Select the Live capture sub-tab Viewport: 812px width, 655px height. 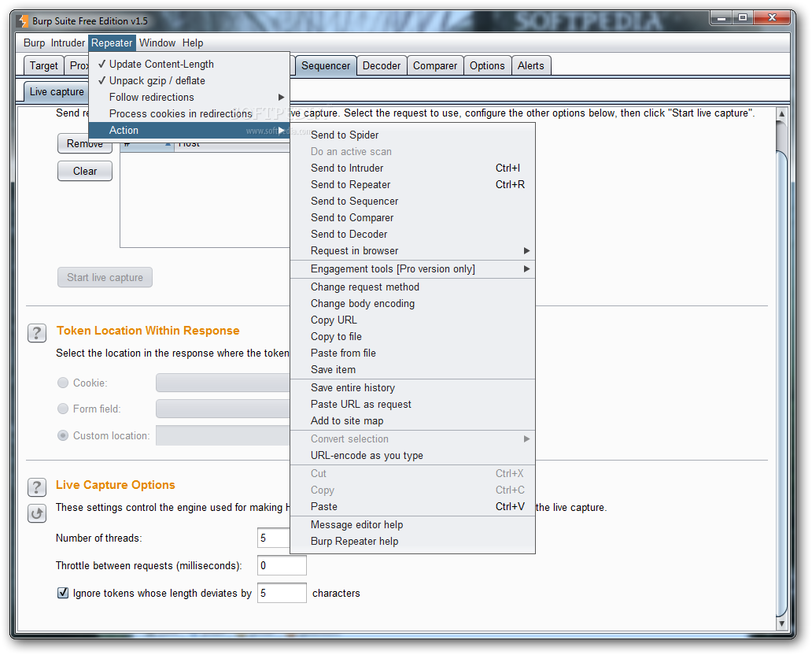(x=57, y=92)
